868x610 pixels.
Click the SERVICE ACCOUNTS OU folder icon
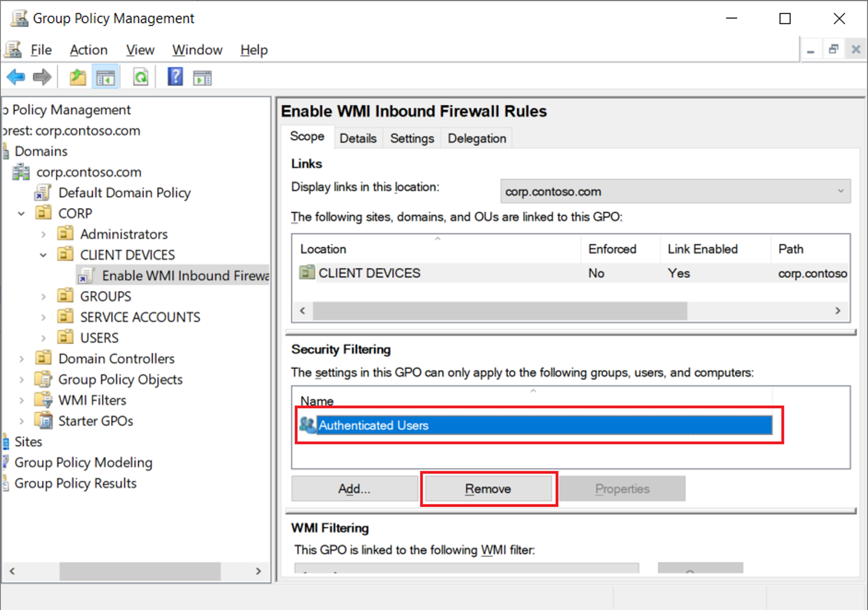65,316
